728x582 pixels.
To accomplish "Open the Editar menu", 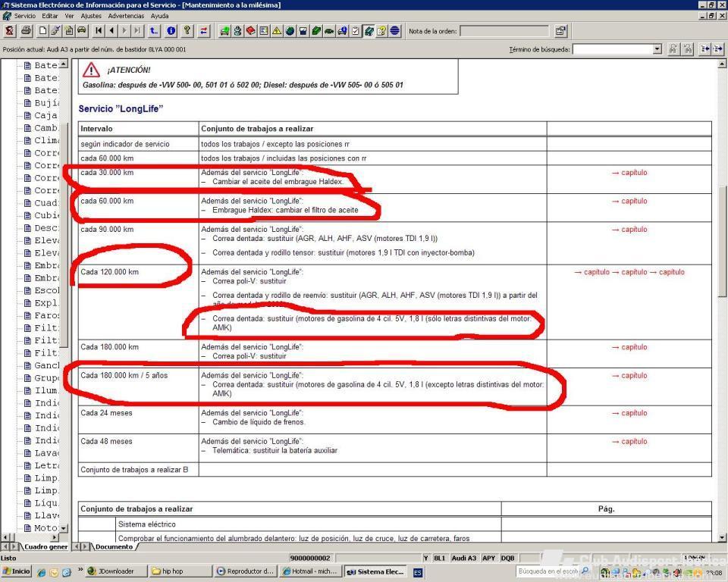I will click(x=50, y=16).
